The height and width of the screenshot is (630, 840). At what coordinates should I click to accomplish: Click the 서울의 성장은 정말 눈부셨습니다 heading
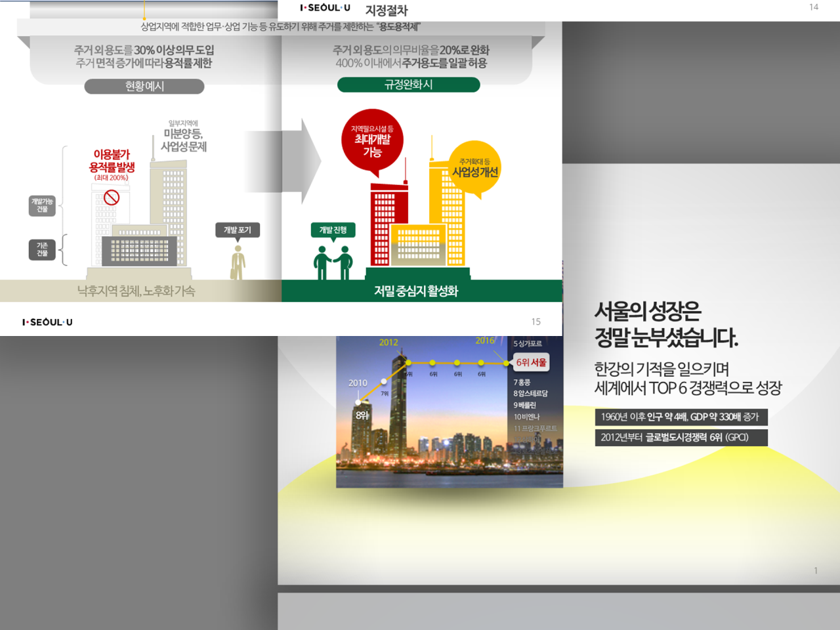[666, 324]
